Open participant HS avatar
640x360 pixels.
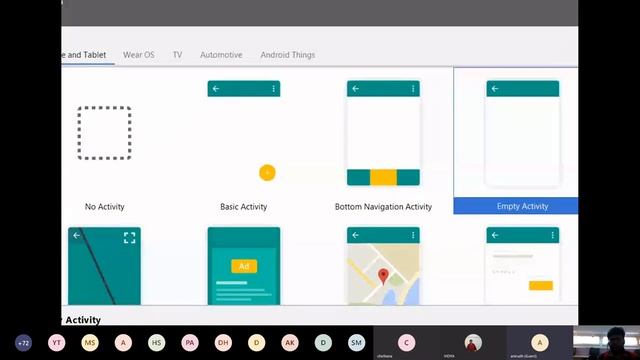[157, 343]
